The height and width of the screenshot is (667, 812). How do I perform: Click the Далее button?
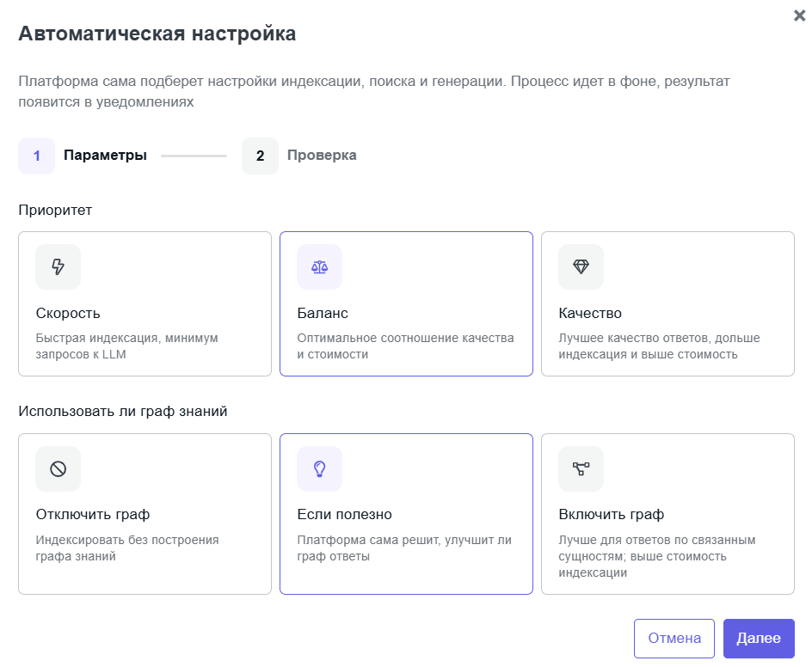(759, 639)
